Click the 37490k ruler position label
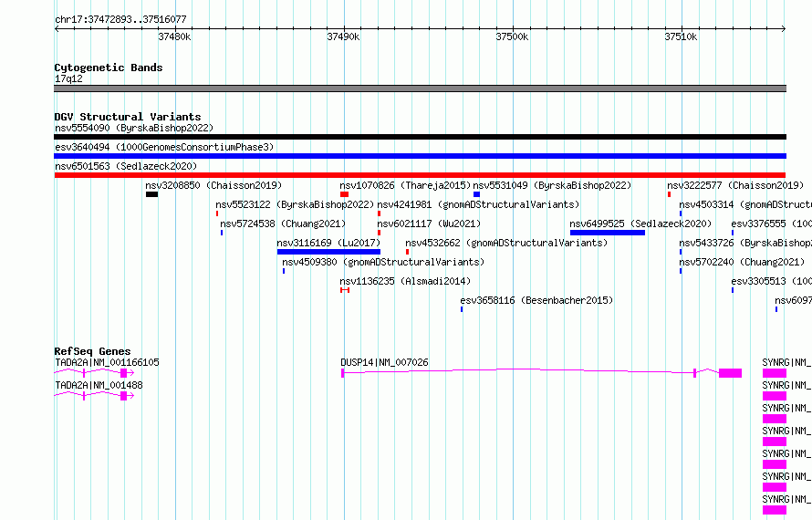Image resolution: width=812 pixels, height=520 pixels. 343,36
